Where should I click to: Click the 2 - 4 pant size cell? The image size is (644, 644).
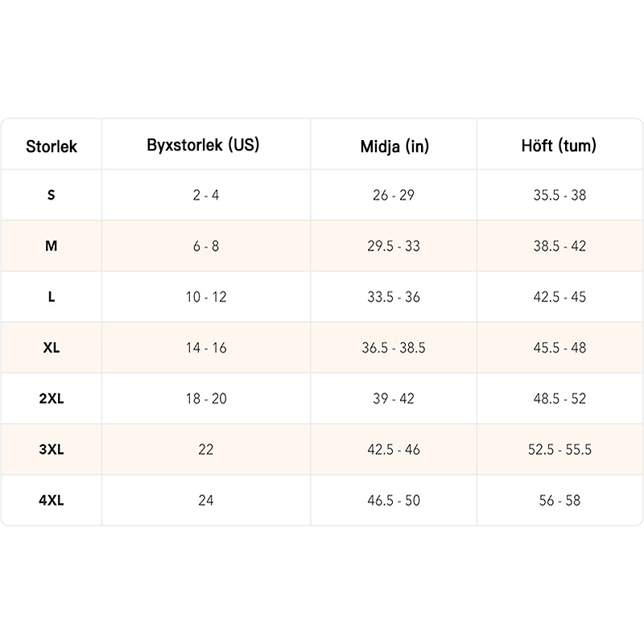pyautogui.click(x=206, y=195)
